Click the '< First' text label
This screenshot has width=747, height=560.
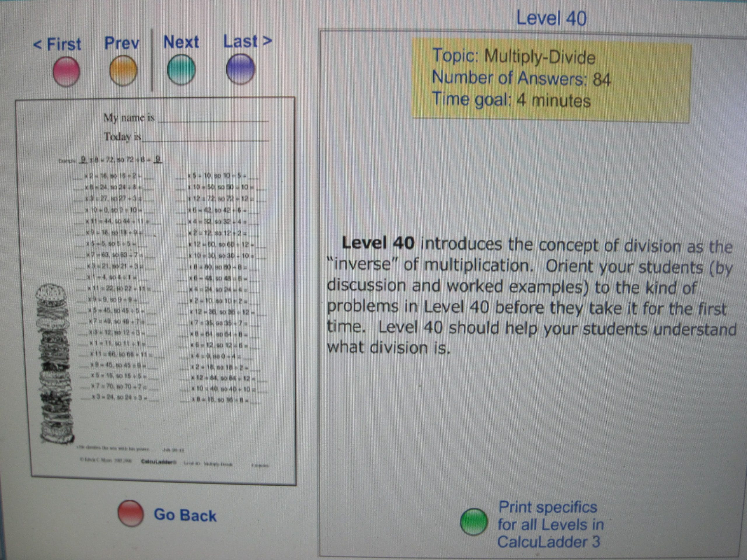tap(57, 44)
